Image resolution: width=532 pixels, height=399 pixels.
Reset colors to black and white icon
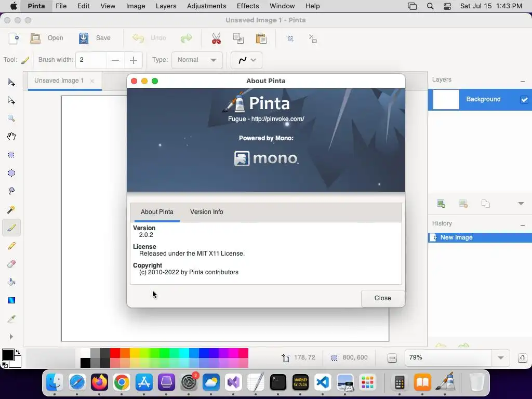[5, 365]
